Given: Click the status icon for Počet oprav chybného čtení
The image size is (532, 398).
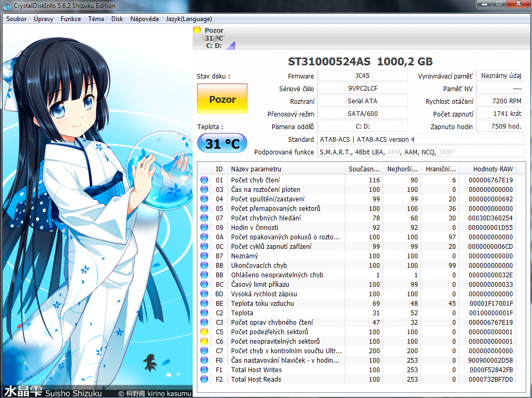Looking at the screenshot, I should [204, 323].
